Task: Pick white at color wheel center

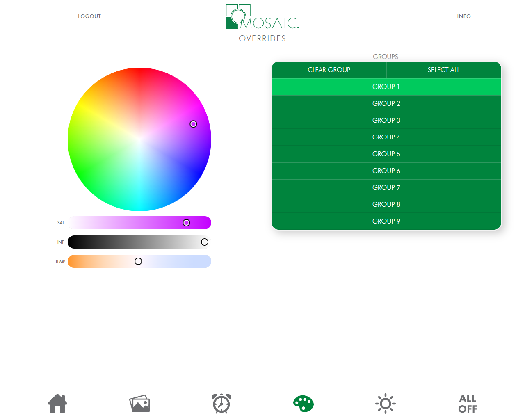Action: pos(139,139)
